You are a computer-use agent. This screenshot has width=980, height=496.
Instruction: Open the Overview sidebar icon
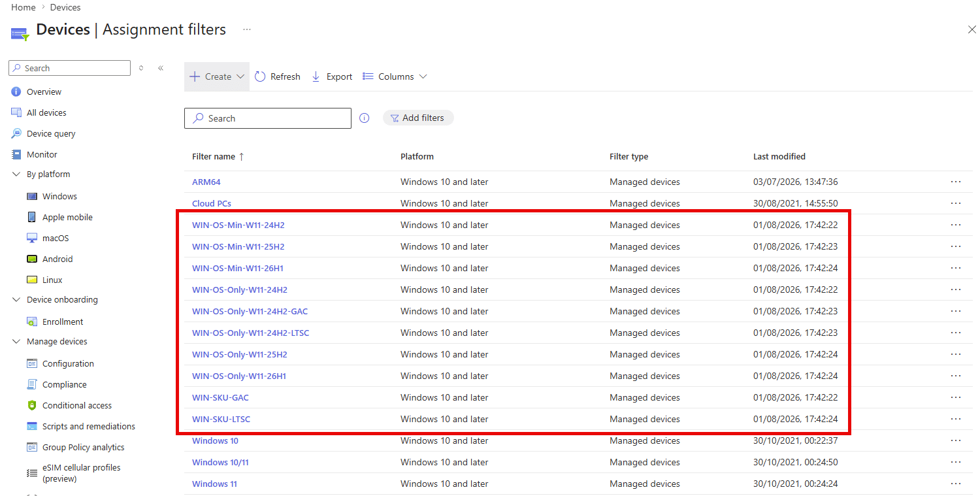pyautogui.click(x=16, y=91)
